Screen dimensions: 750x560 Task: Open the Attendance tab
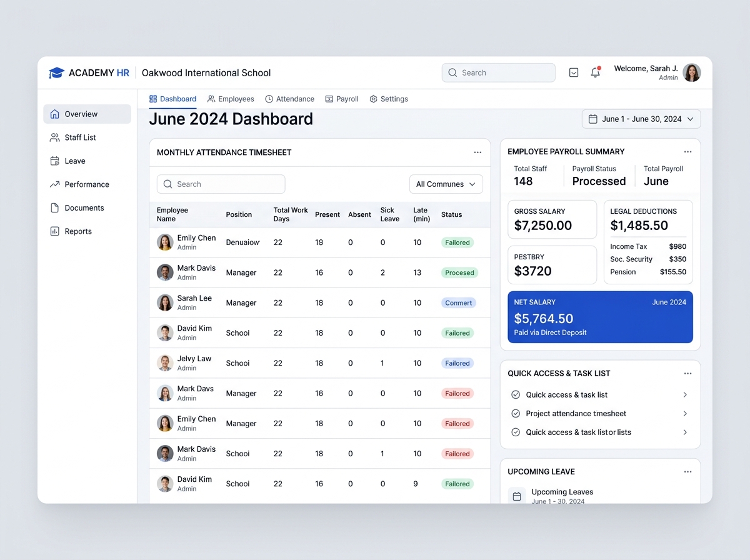point(289,99)
